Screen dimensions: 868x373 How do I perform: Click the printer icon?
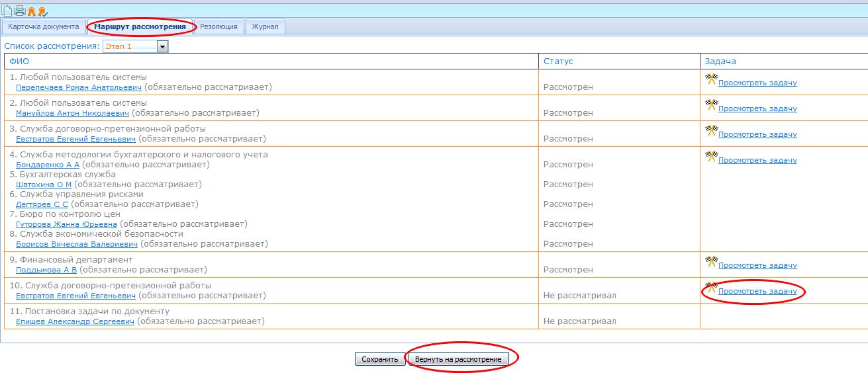[19, 11]
